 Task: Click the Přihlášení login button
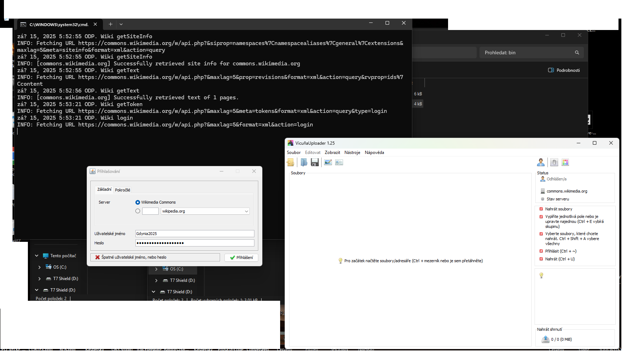241,258
